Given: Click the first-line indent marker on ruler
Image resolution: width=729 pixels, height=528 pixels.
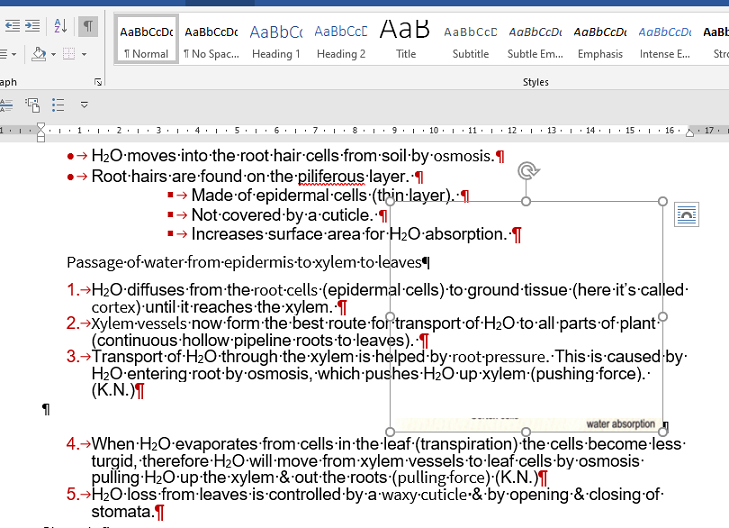Looking at the screenshot, I should pyautogui.click(x=41, y=126).
